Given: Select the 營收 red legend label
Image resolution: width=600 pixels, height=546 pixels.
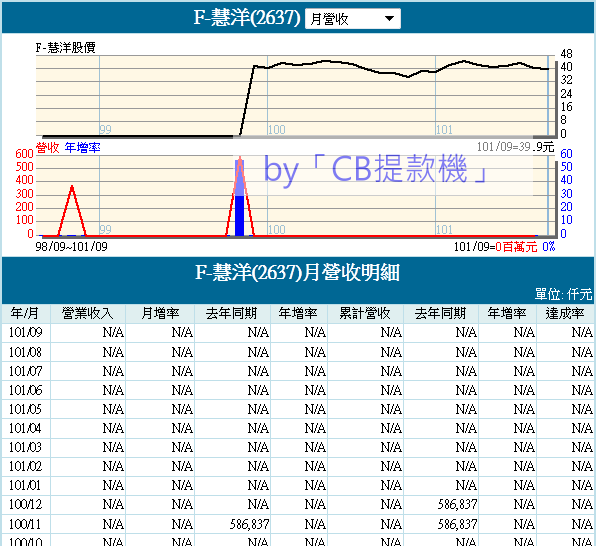Looking at the screenshot, I should (47, 147).
